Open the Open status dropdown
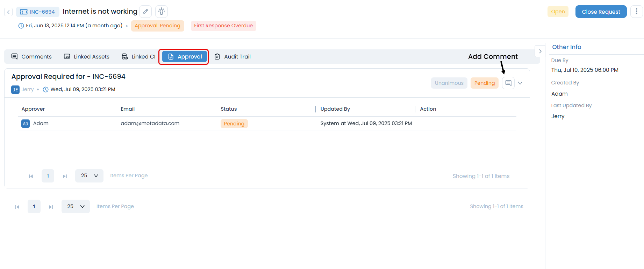 pos(558,12)
